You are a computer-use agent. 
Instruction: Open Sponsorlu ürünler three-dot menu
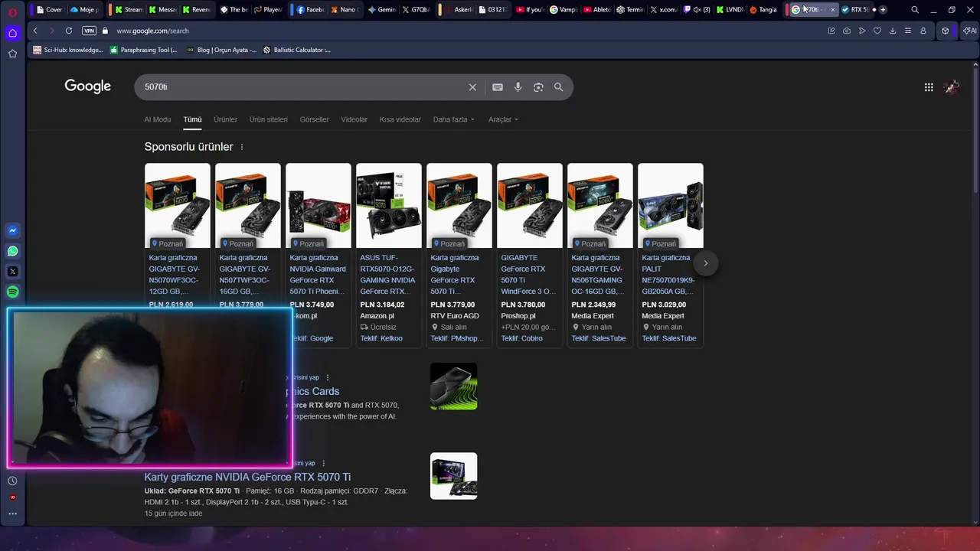pyautogui.click(x=242, y=147)
